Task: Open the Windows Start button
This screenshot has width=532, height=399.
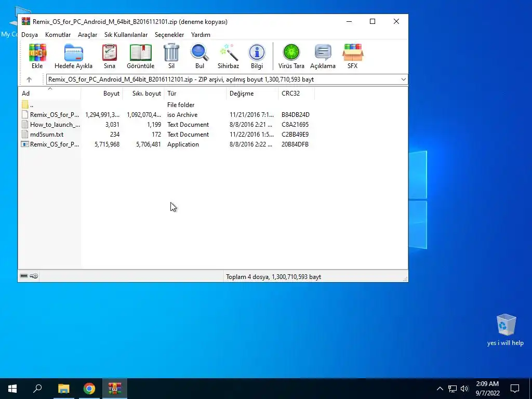Action: 12,389
